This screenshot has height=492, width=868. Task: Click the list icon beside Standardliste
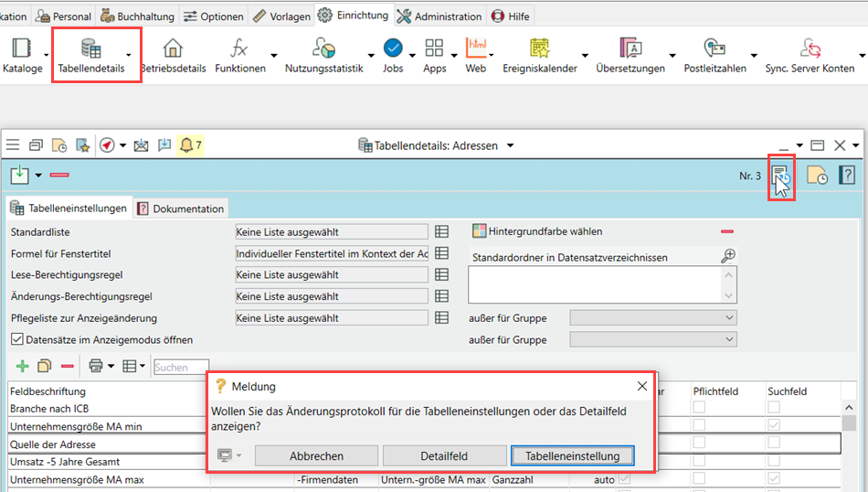[x=442, y=231]
